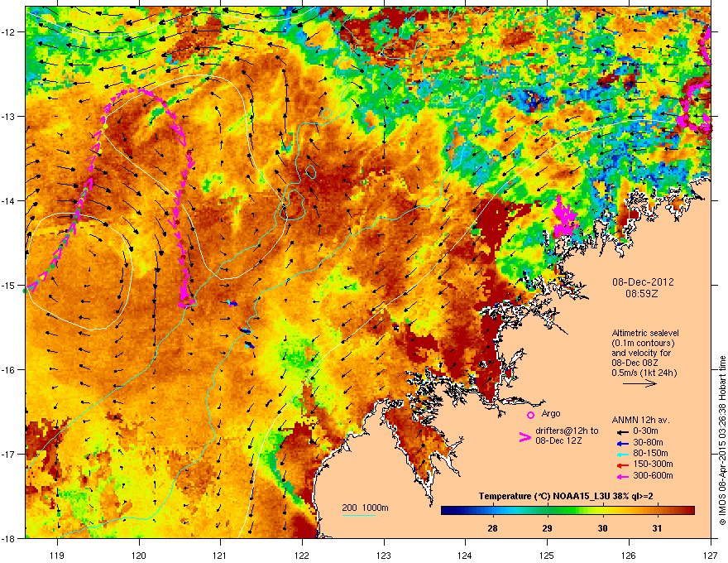Click the '29' tick on temperature scale

tap(548, 528)
